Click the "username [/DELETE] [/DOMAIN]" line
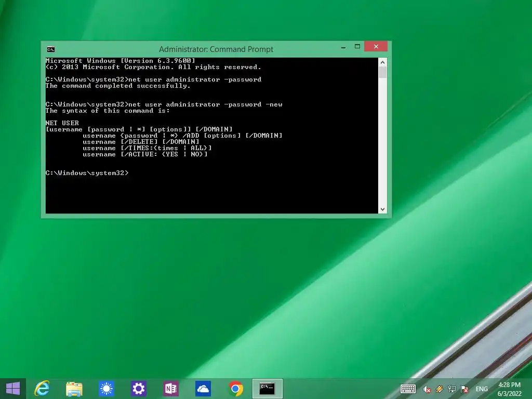 coord(141,142)
